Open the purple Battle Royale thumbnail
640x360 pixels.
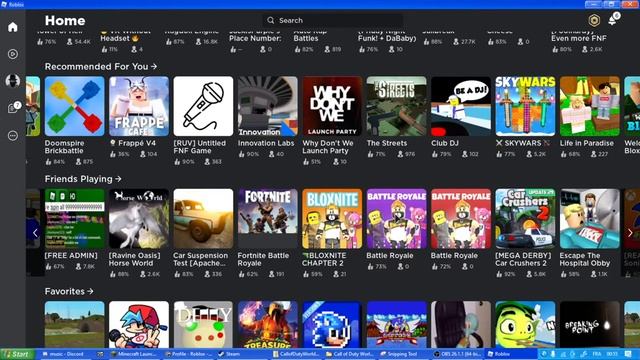pos(396,218)
